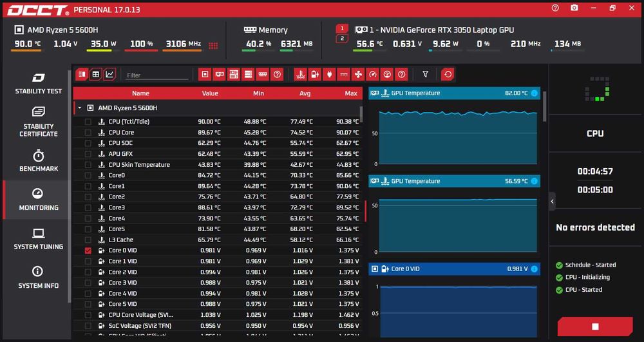Toggle power plug sensor type filter
The width and height of the screenshot is (644, 342).
point(329,74)
